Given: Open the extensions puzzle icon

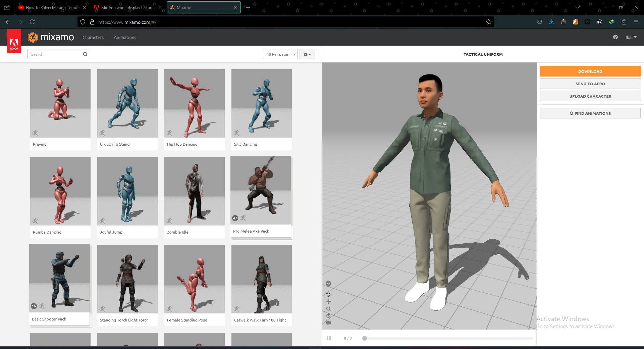Looking at the screenshot, I should (x=624, y=22).
